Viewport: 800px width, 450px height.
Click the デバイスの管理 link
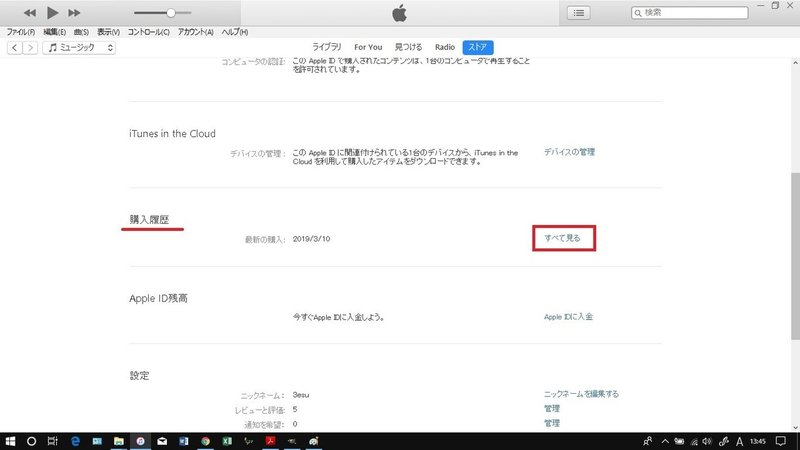click(x=569, y=152)
